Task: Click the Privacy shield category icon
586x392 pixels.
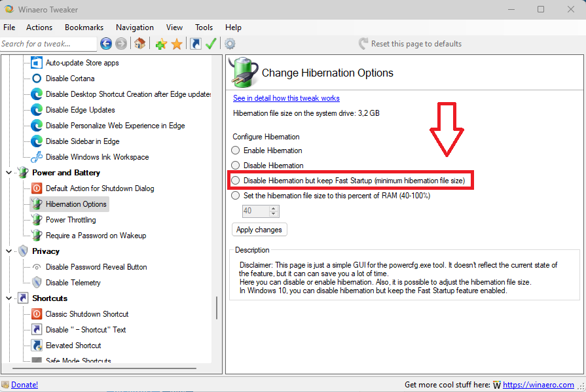Action: click(x=23, y=251)
